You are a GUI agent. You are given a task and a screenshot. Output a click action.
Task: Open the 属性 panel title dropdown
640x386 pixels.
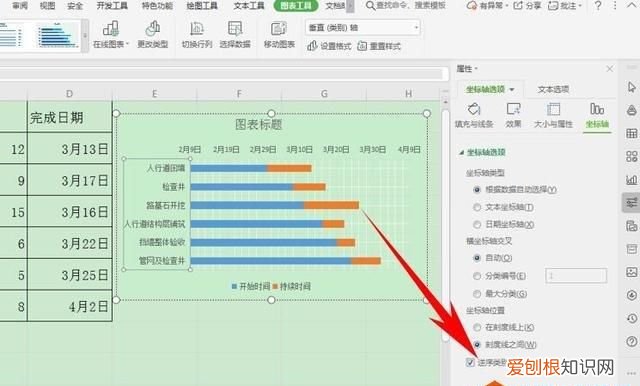[x=476, y=69]
